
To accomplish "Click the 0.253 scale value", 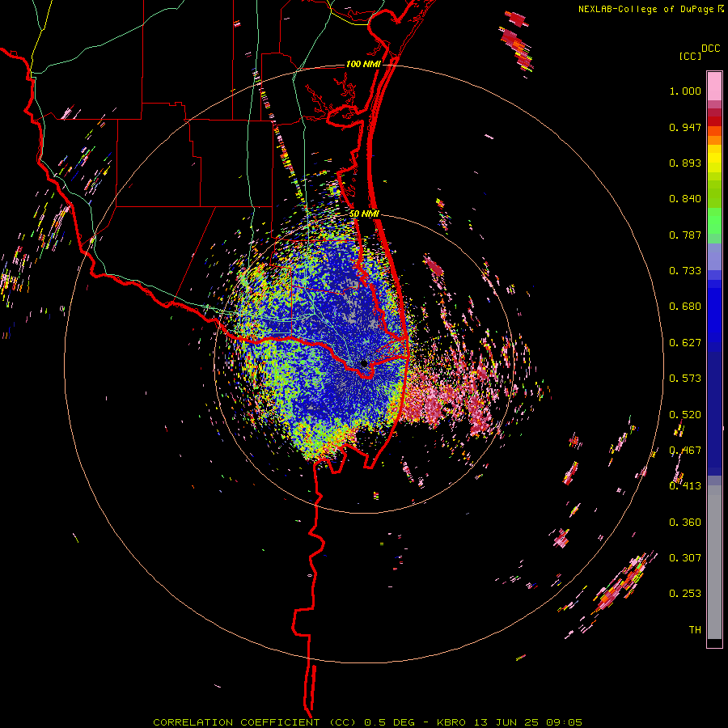I will click(685, 594).
